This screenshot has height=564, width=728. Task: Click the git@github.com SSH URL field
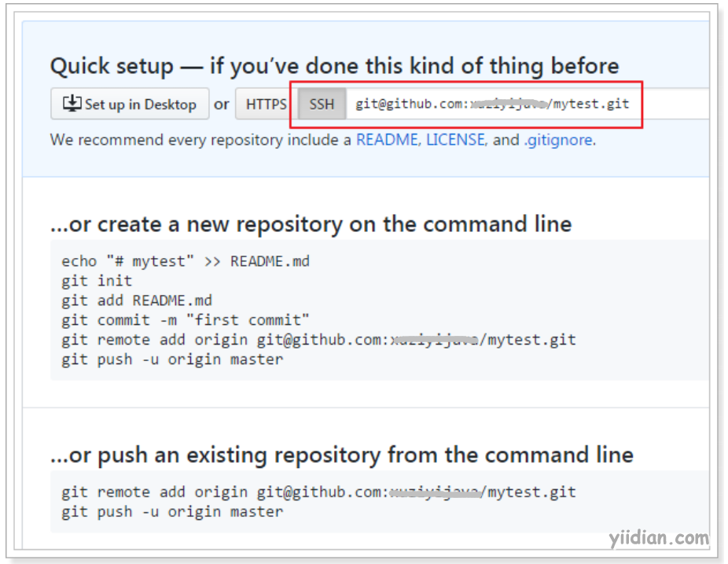pos(527,104)
